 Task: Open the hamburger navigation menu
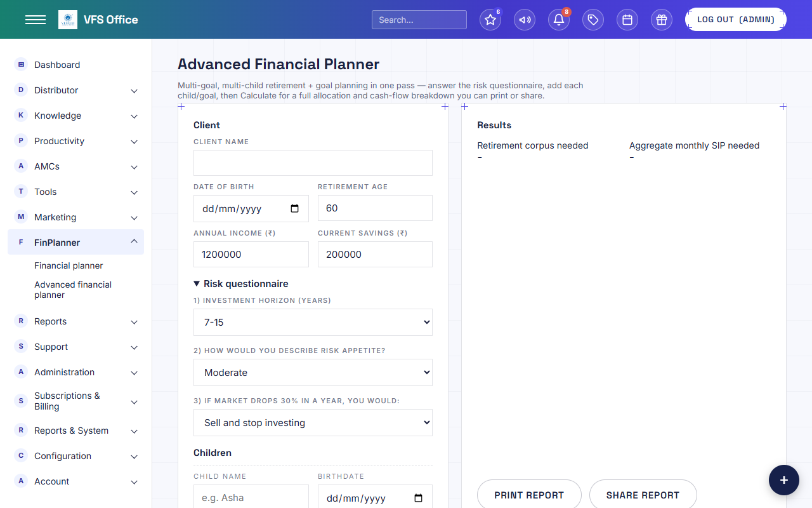(x=36, y=20)
